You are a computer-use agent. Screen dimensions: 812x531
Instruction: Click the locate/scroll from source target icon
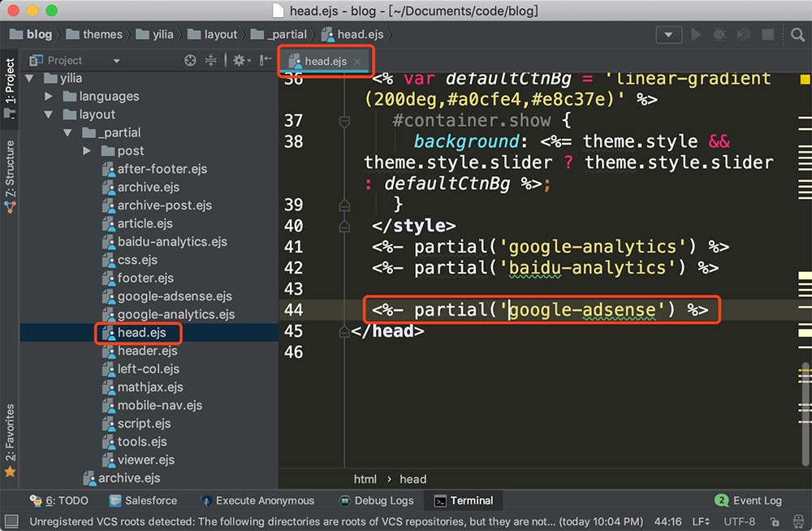[x=190, y=61]
